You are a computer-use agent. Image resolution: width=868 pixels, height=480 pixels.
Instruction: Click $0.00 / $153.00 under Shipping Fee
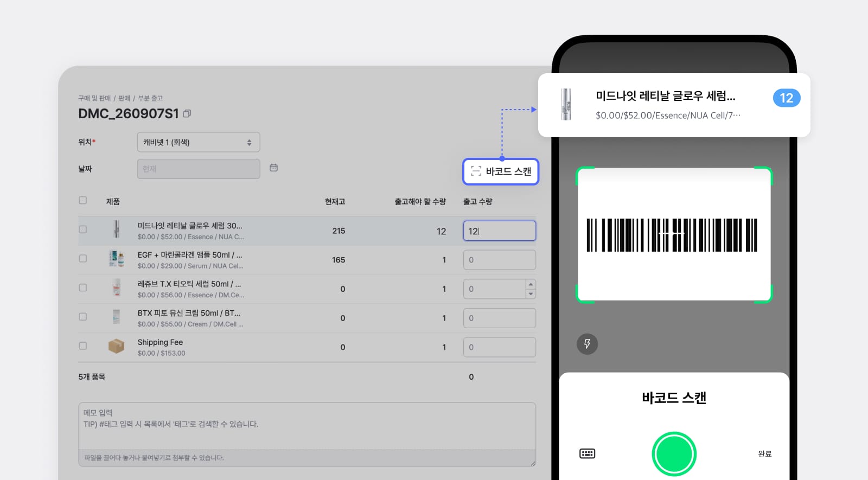tap(161, 353)
